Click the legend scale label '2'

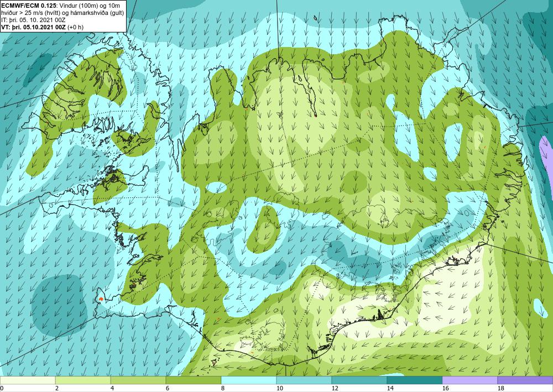pyautogui.click(x=57, y=388)
